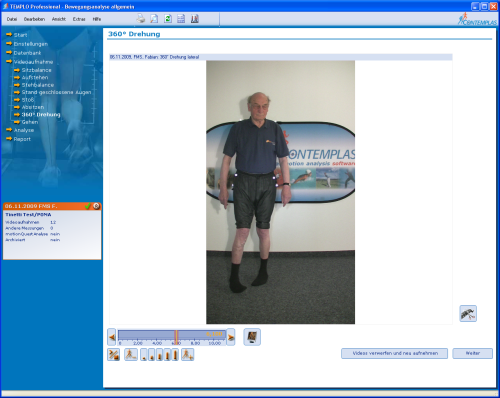The image size is (500, 398).
Task: Click the playback speed percent icon
Action: [x=114, y=354]
